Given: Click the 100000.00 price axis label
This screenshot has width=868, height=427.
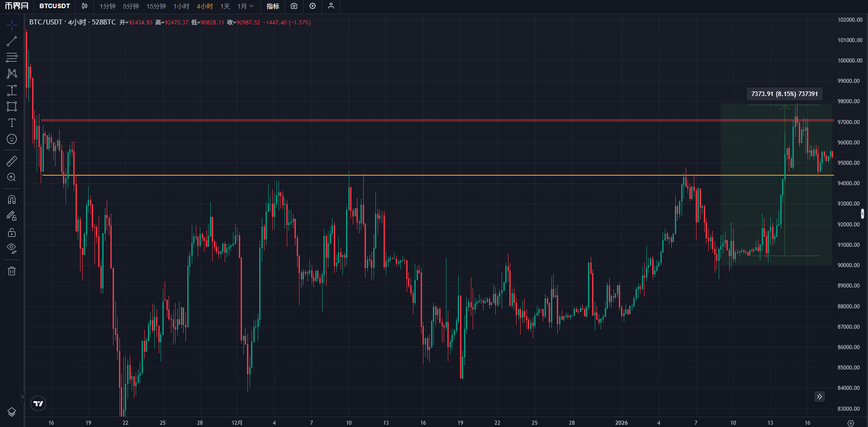Looking at the screenshot, I should click(x=850, y=61).
